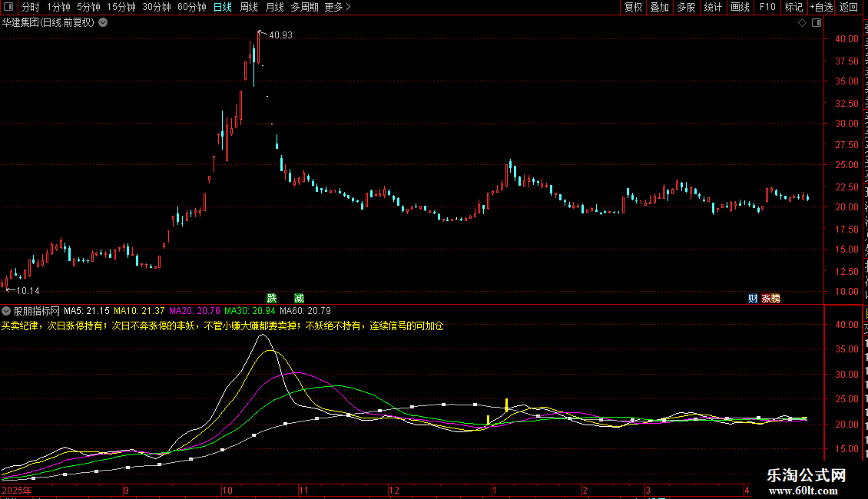
Task: Select the 60分钟 period
Action: click(191, 7)
